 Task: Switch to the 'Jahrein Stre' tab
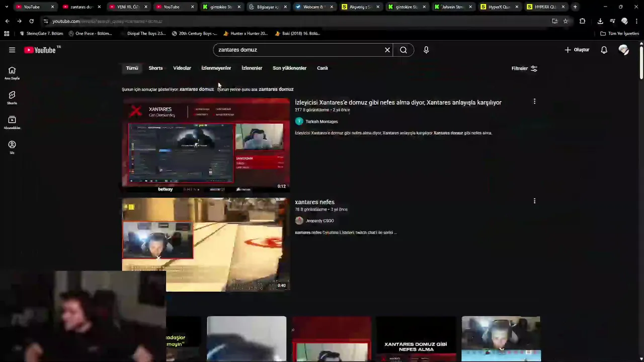tap(452, 7)
